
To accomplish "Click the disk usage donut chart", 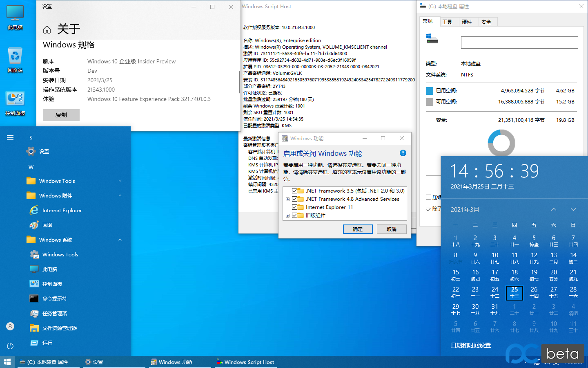I will [501, 143].
